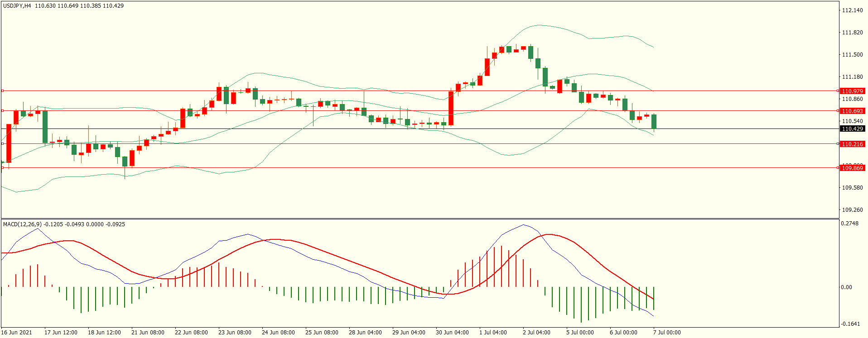Select the OHLC values 110.630 110.649 110.385 110.429
This screenshot has width=868, height=338.
coord(79,6)
